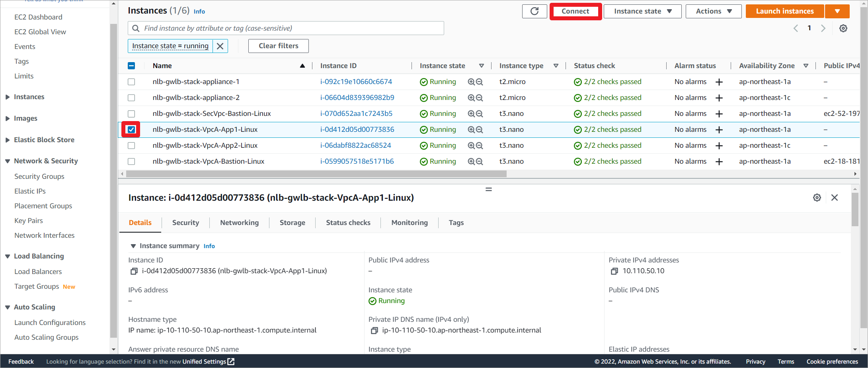Open Cookie preferences in footer
Image resolution: width=868 pixels, height=368 pixels.
click(832, 362)
